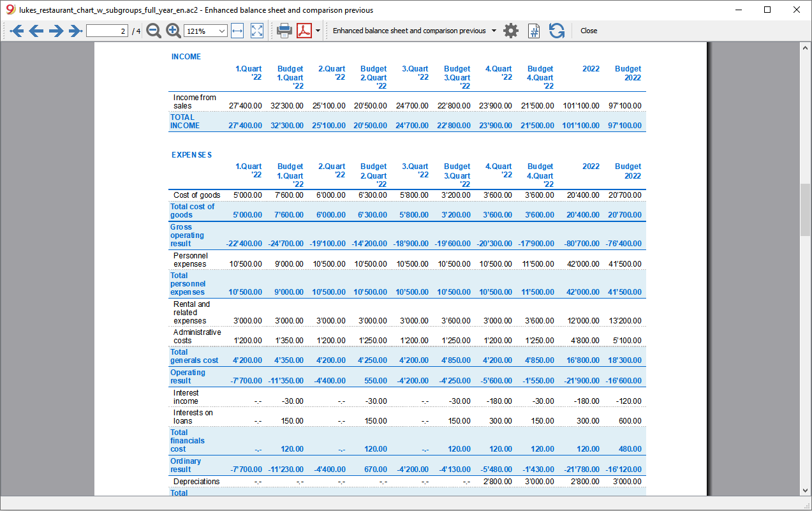Zoom in with the plus magnifier
The image size is (812, 511).
tap(173, 31)
